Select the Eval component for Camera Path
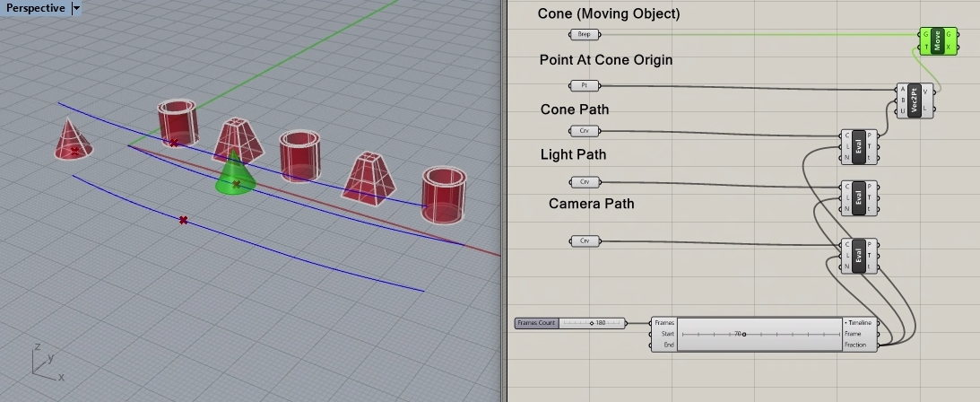Image resolution: width=980 pixels, height=402 pixels. [x=859, y=256]
